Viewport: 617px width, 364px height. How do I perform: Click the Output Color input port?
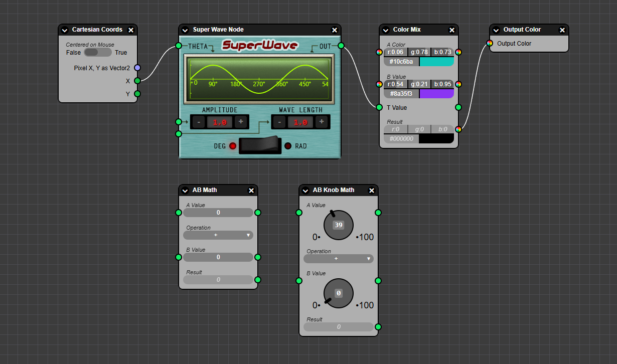click(x=490, y=43)
